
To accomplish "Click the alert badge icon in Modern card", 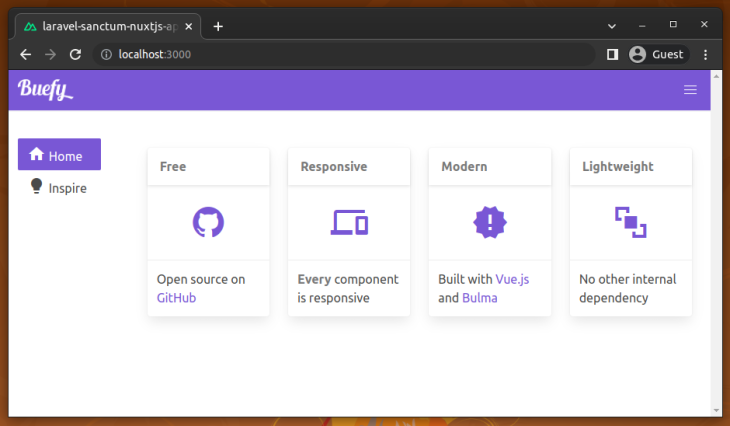I will 490,222.
